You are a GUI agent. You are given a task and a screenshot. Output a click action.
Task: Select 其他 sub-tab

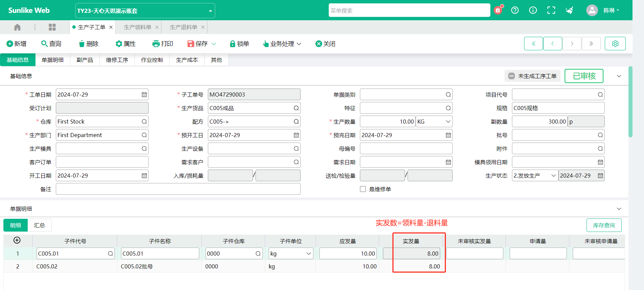(216, 60)
